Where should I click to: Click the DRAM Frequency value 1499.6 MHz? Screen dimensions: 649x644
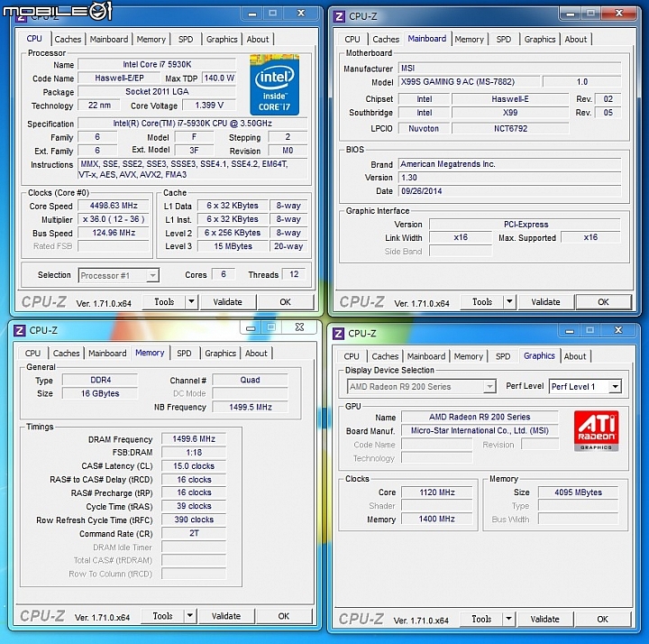click(x=194, y=438)
